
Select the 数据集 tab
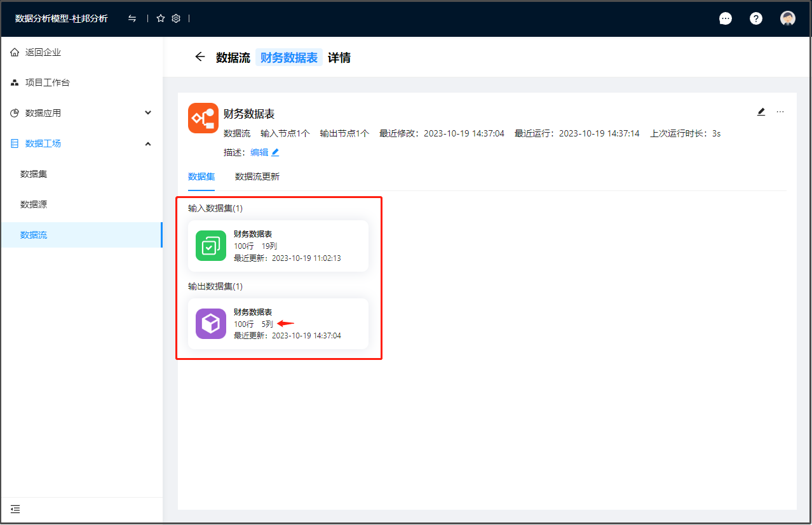(201, 176)
